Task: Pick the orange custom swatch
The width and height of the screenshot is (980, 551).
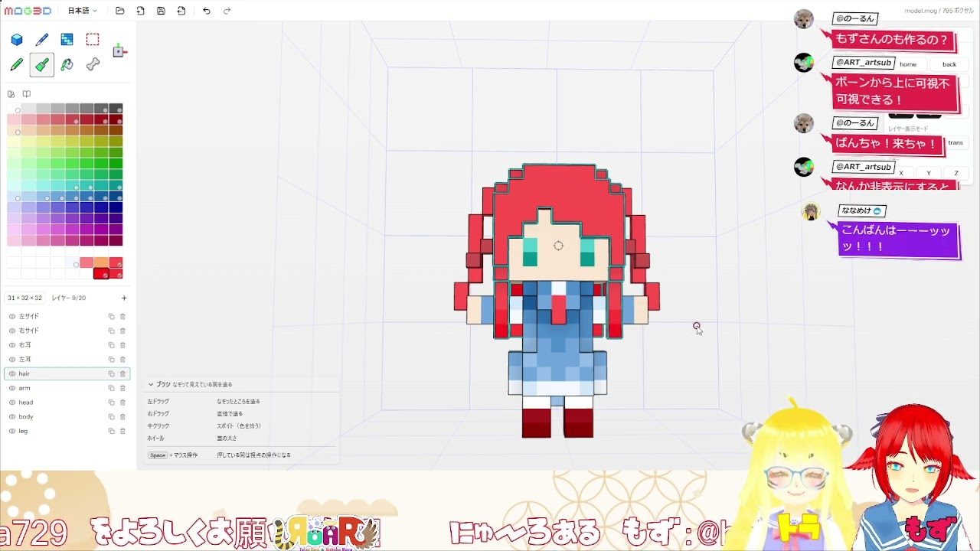Action: 101,263
